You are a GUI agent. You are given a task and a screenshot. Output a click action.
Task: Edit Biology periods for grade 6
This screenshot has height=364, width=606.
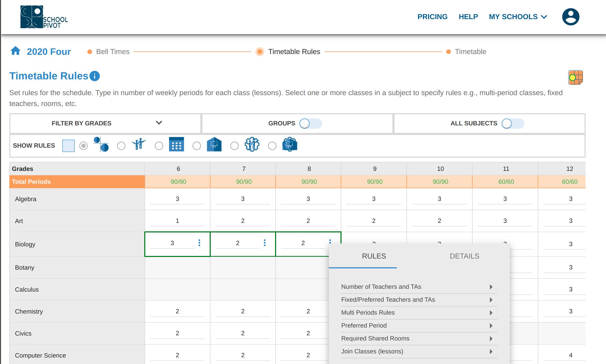coord(172,243)
